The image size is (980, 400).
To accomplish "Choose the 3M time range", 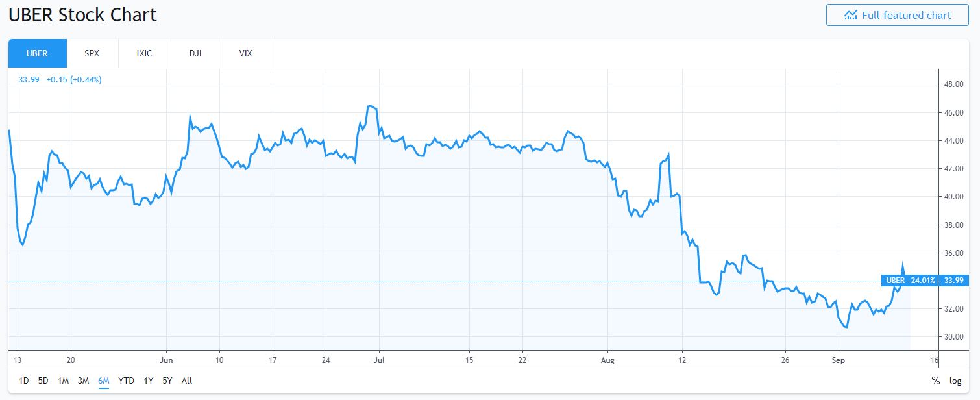I will (83, 381).
